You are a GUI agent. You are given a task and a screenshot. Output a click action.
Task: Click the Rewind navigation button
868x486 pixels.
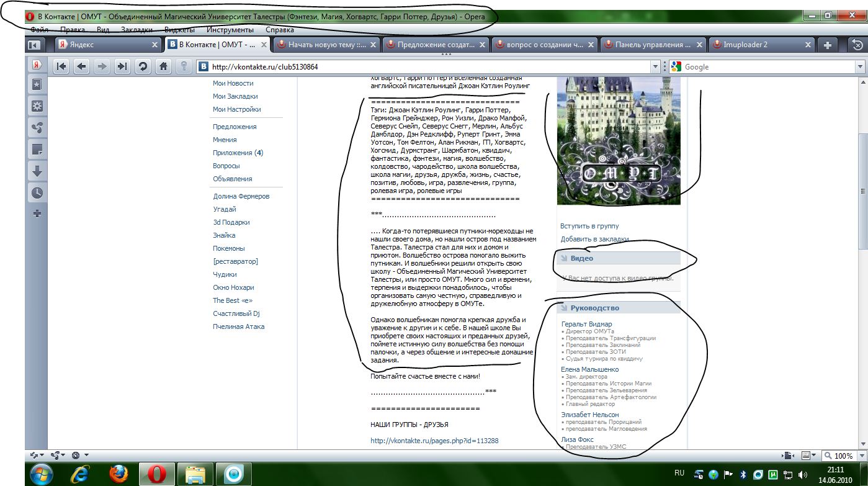click(61, 66)
